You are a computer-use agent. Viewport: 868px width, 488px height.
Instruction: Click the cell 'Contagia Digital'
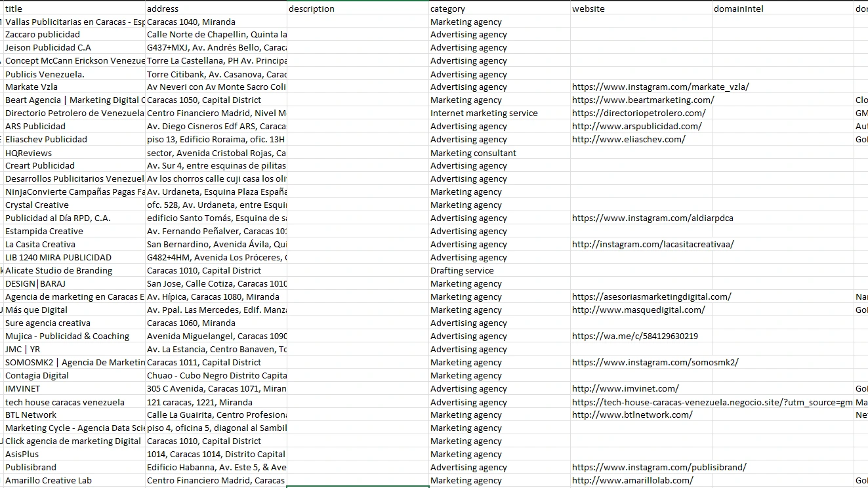click(74, 376)
